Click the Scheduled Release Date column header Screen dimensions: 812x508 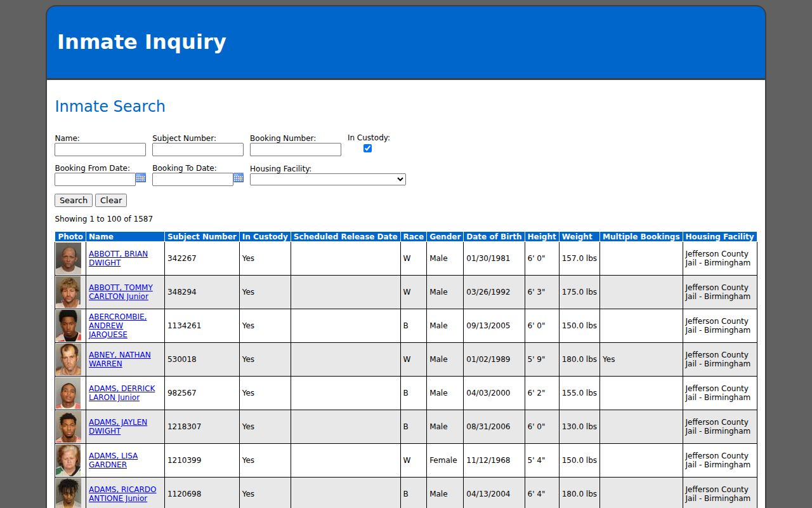346,237
